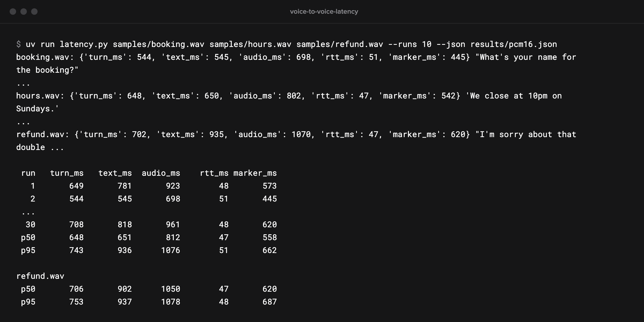644x322 pixels.
Task: Click overall p50 turn_ms value 648
Action: [x=76, y=237]
